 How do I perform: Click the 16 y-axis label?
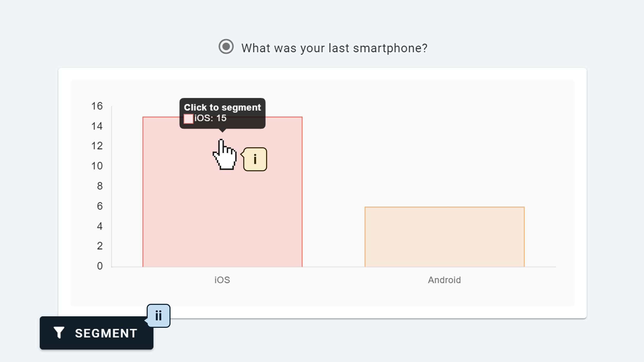(97, 106)
